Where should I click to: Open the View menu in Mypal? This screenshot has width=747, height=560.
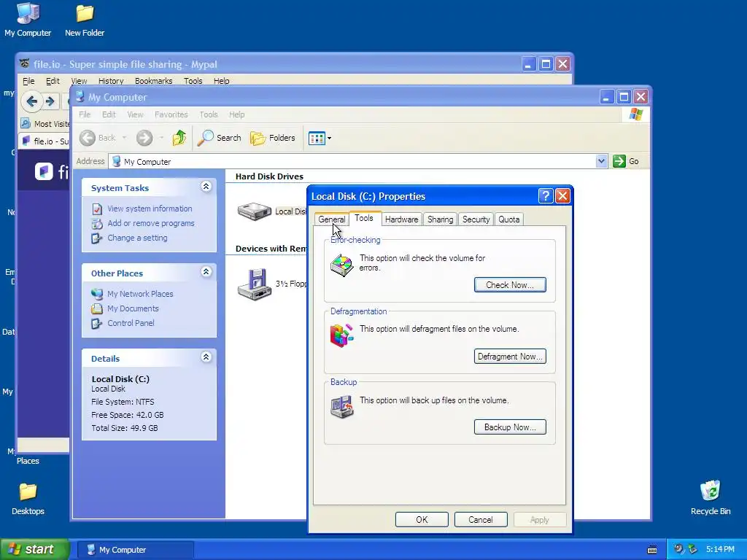pos(79,81)
